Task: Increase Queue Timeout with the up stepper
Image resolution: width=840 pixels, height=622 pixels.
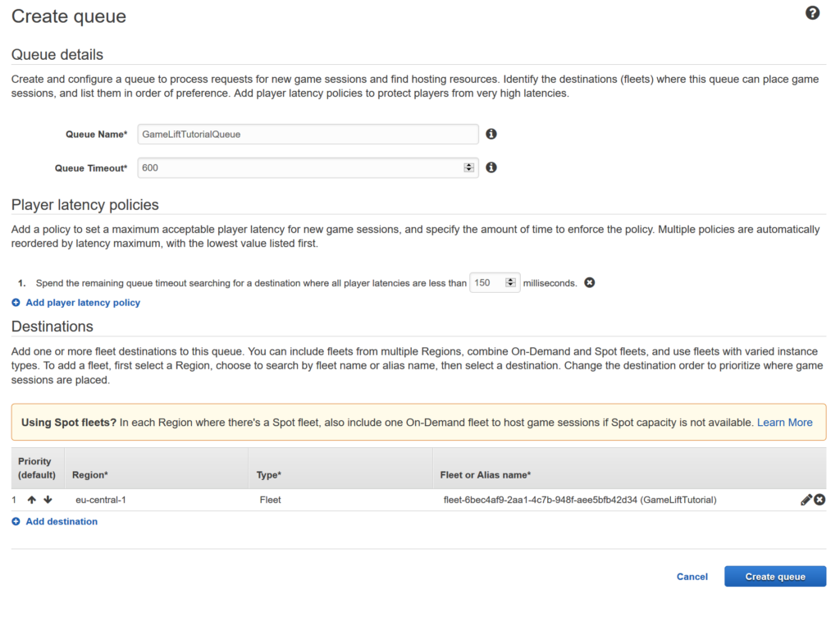Action: 468,165
